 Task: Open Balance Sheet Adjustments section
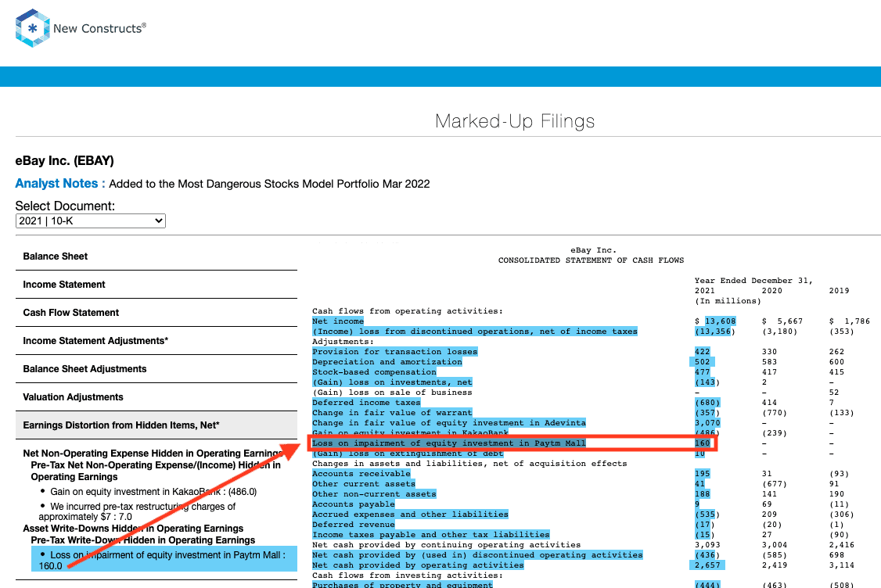point(85,369)
